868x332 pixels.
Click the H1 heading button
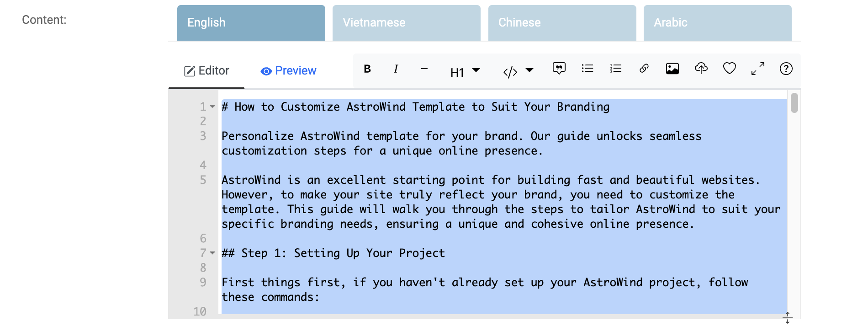[457, 72]
